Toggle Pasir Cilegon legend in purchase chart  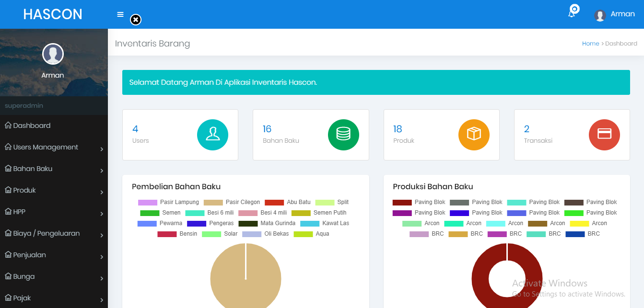232,202
